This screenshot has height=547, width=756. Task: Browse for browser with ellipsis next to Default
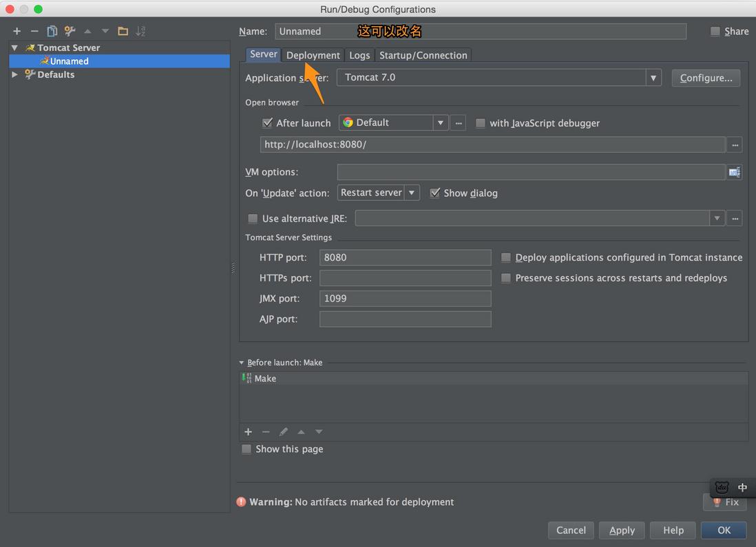(459, 123)
